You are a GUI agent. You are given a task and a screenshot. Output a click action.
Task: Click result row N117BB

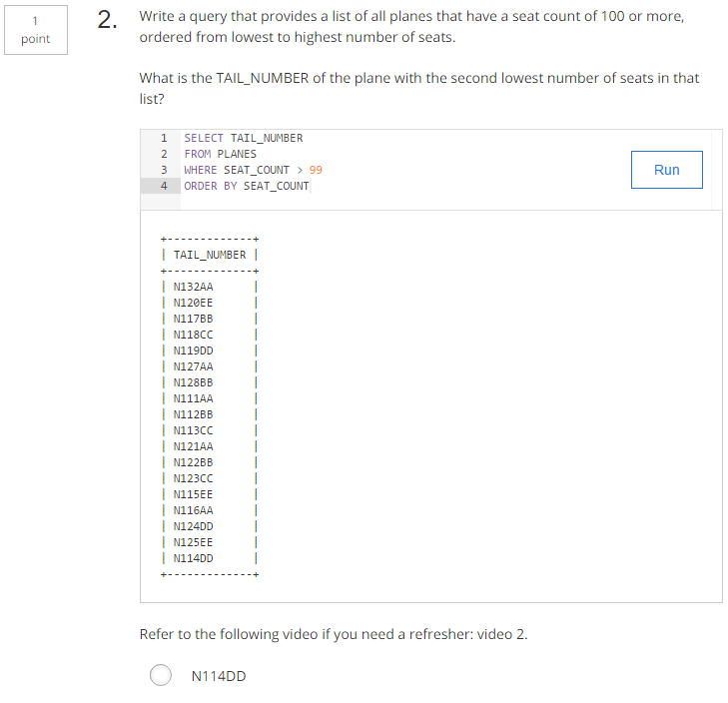pyautogui.click(x=193, y=319)
